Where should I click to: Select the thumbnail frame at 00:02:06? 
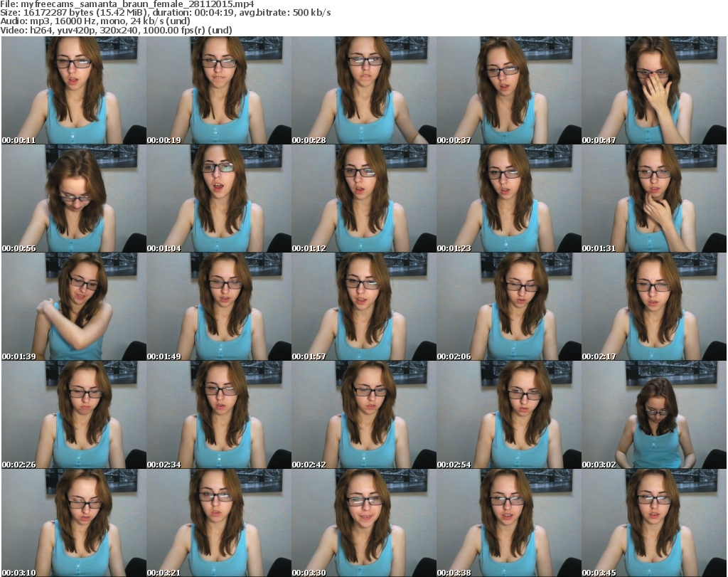509,307
